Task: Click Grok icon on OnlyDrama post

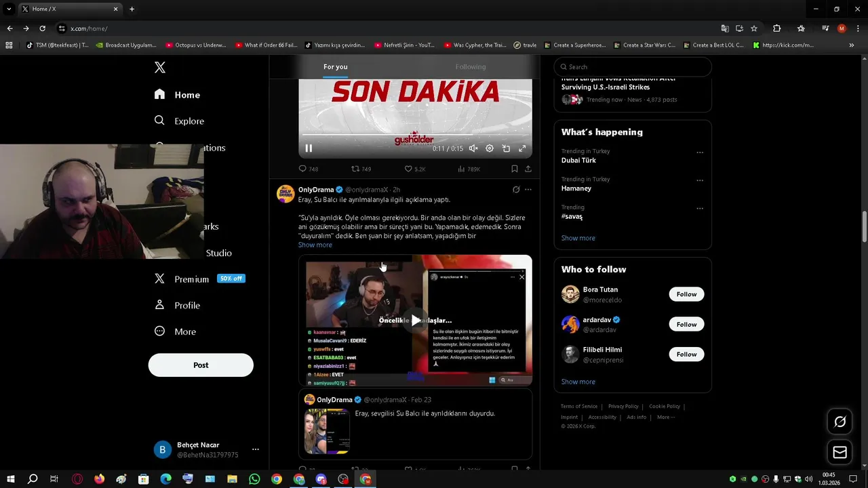Action: (x=516, y=190)
